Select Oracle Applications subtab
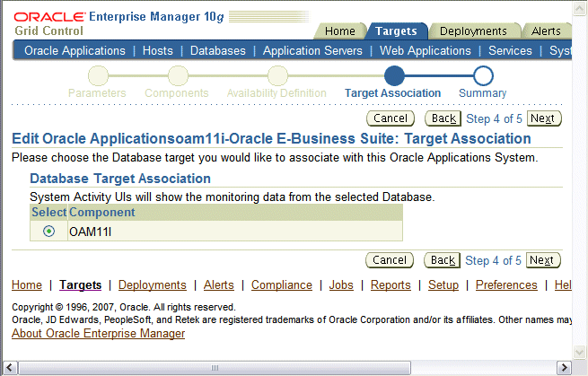This screenshot has width=588, height=376. pos(75,50)
